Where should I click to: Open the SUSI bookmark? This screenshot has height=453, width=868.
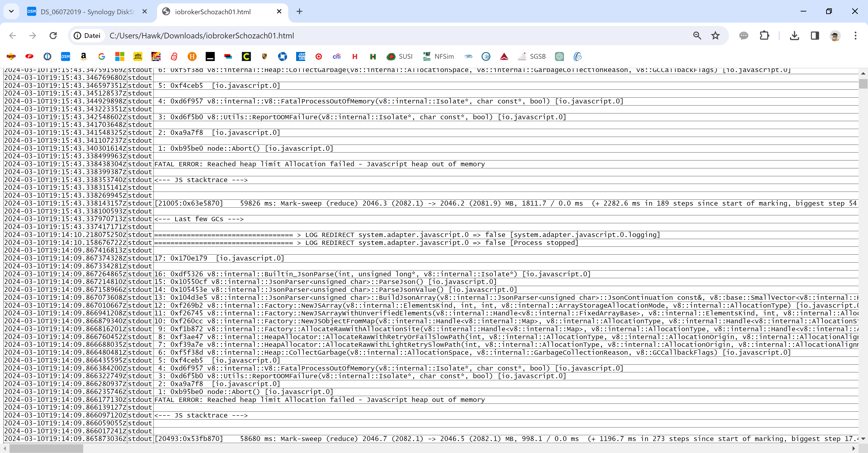point(399,56)
